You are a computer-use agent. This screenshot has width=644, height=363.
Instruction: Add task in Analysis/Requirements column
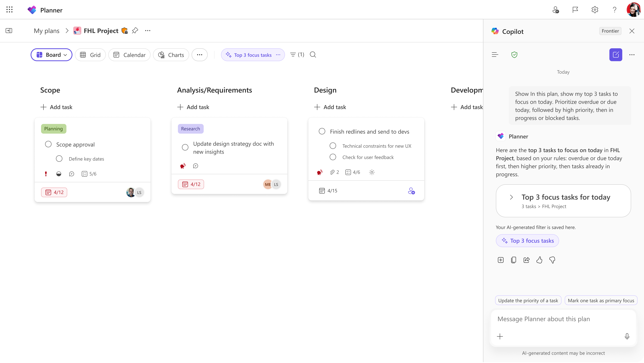tap(193, 107)
